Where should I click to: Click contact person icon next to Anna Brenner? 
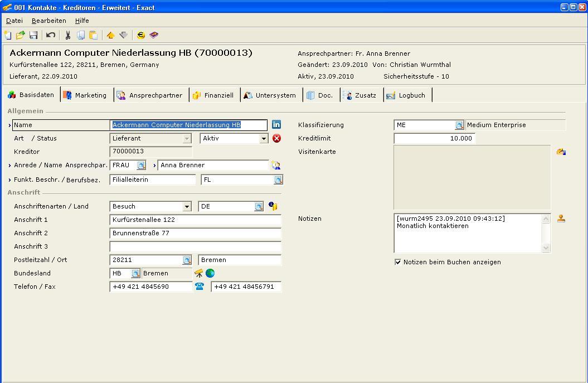click(x=276, y=165)
